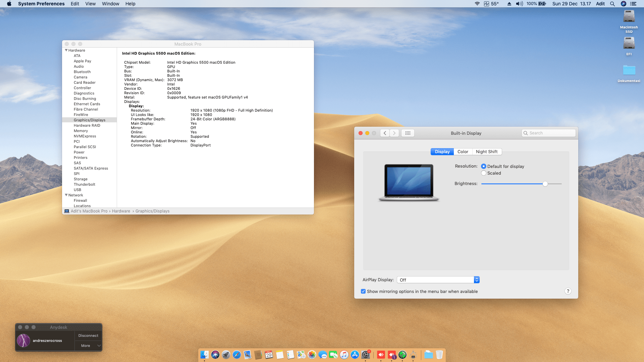644x362 pixels.
Task: Click the help question mark button
Action: pyautogui.click(x=568, y=291)
